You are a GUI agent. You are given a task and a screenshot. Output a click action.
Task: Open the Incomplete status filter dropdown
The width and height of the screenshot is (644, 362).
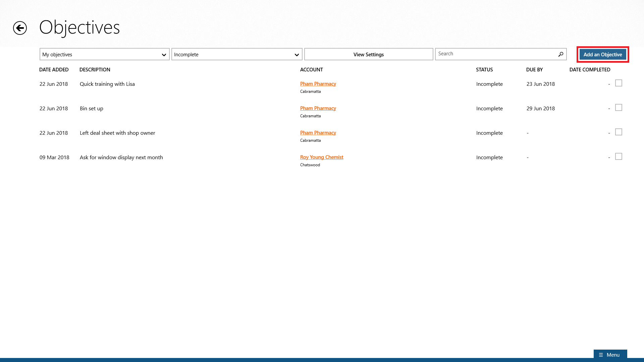[236, 54]
